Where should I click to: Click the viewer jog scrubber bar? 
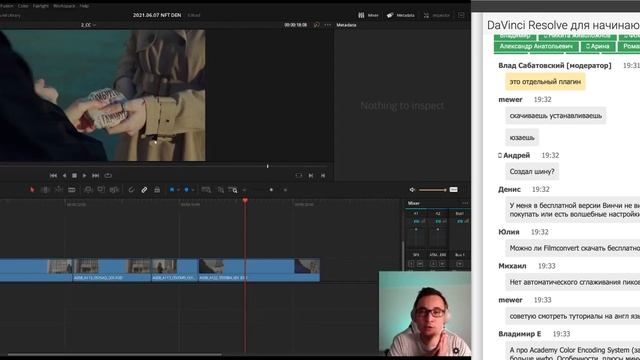[x=165, y=166]
